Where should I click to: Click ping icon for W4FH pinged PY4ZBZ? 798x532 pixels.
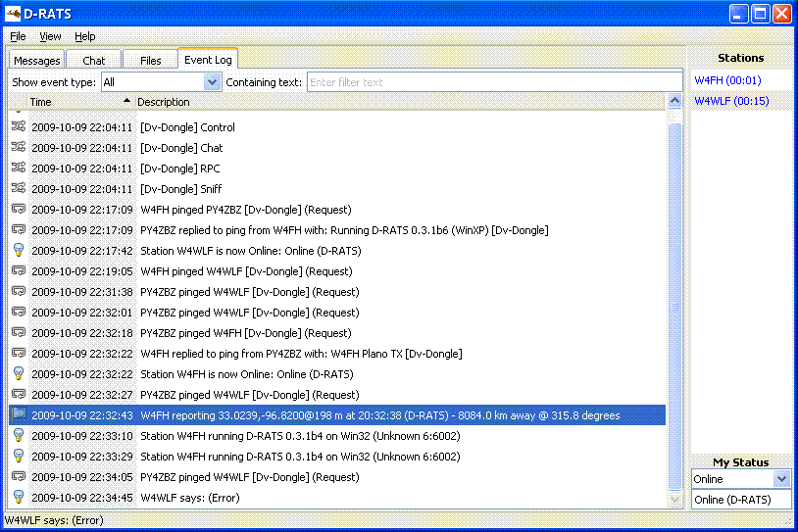(19, 209)
